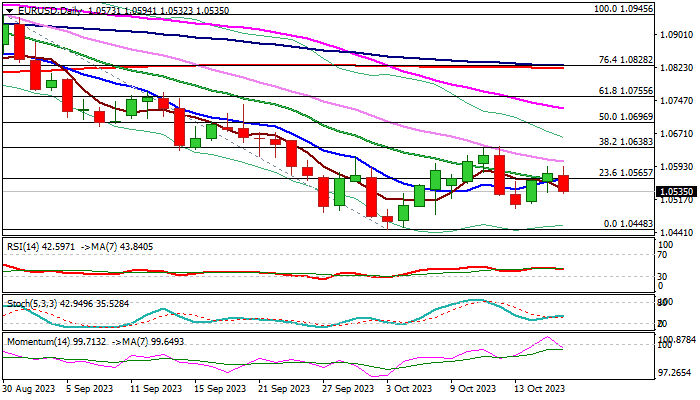Click the triangle arrow beside EURUSD,Daily
This screenshot has height=400, width=700.
[x=7, y=7]
